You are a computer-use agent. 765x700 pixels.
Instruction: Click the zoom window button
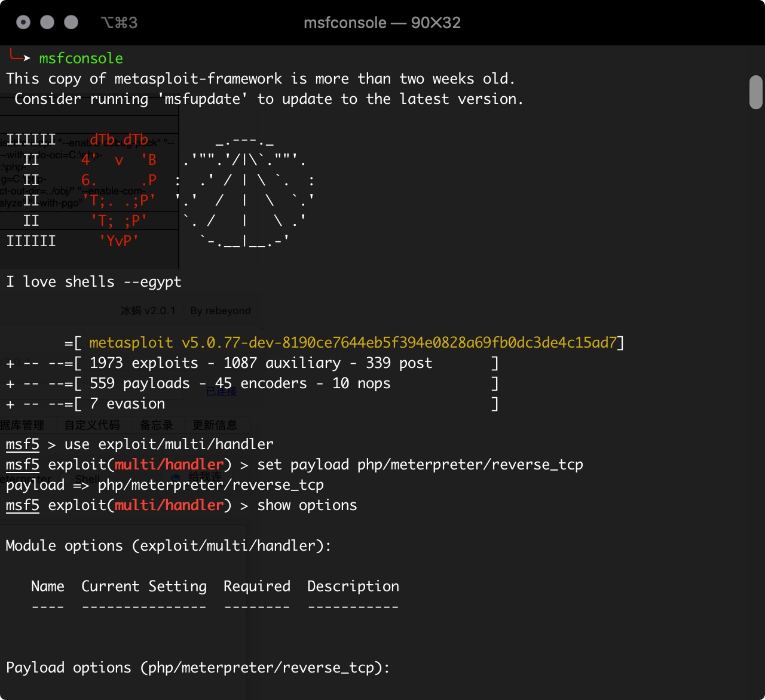tap(71, 23)
